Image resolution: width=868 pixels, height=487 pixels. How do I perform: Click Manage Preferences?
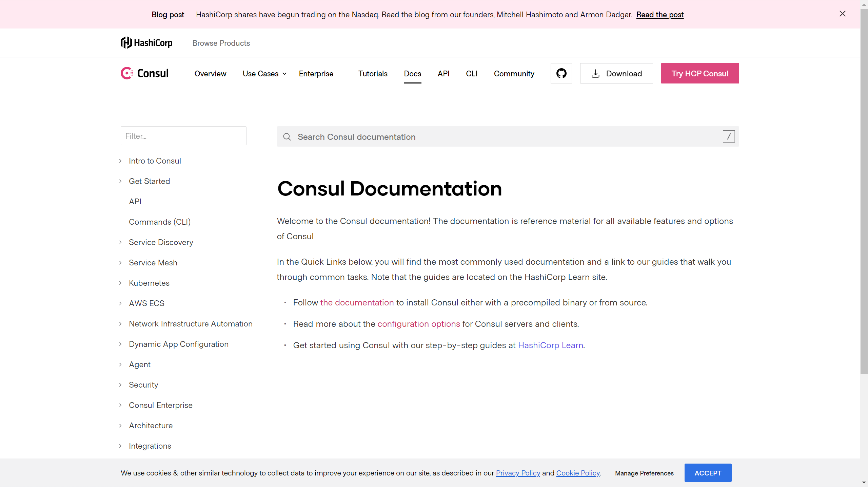[x=644, y=473]
